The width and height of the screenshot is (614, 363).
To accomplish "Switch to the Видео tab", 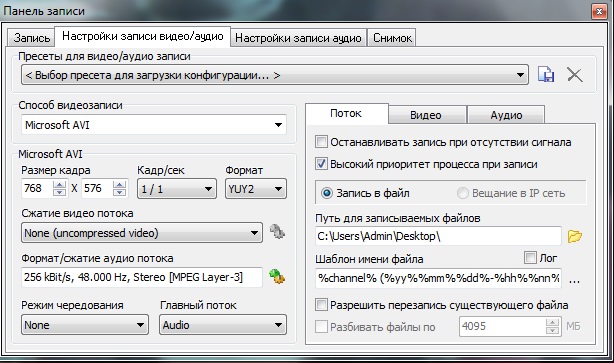I will click(426, 115).
